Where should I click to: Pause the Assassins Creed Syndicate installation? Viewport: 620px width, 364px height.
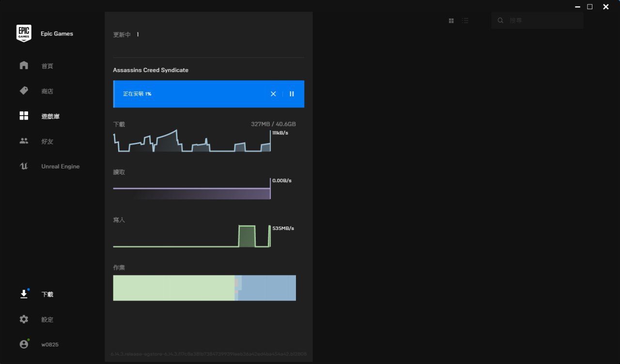click(292, 94)
